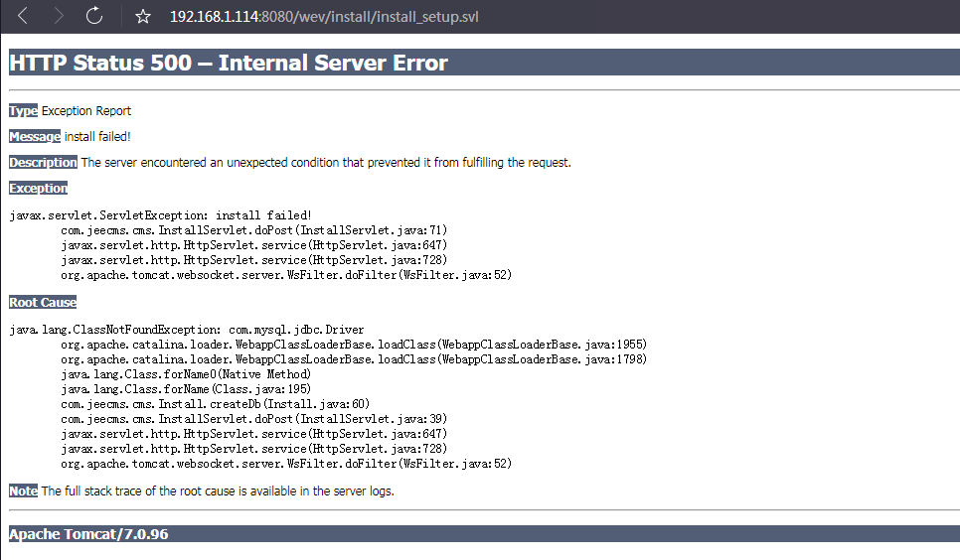Screen dimensions: 960x560
Task: Click the WebappClassLoaderBase.java:1798 line
Action: click(x=354, y=359)
